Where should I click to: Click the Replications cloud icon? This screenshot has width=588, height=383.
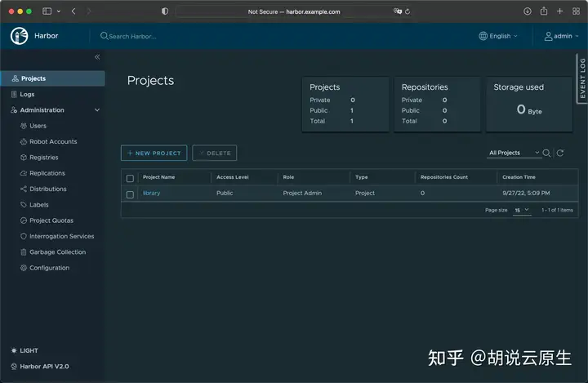point(24,173)
